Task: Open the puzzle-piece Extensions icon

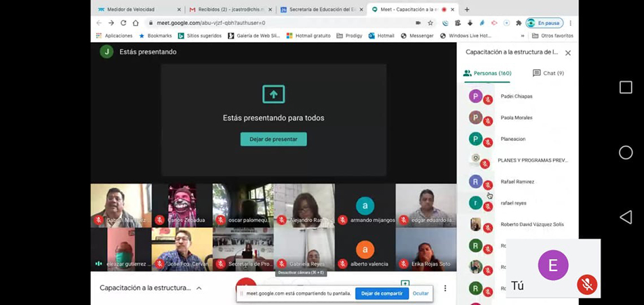Action: (x=519, y=23)
